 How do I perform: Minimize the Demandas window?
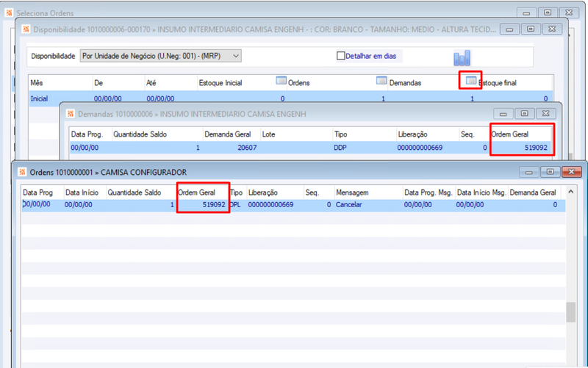point(503,113)
